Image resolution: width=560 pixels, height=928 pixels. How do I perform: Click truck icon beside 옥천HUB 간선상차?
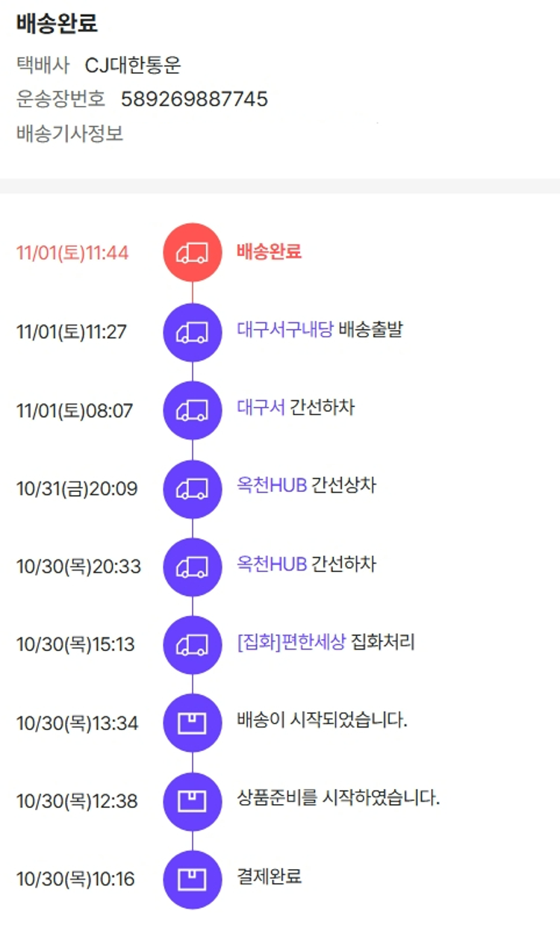(192, 489)
